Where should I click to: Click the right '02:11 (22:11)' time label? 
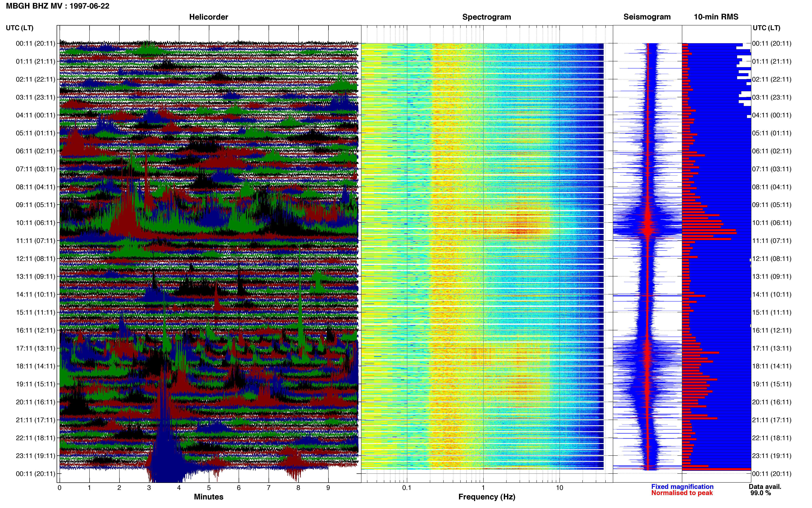point(772,79)
